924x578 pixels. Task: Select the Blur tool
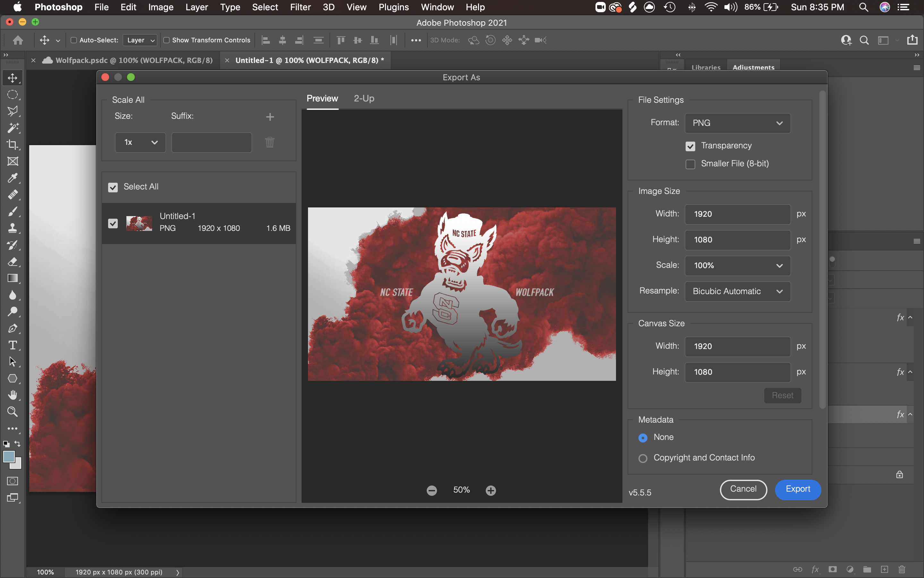click(x=13, y=295)
